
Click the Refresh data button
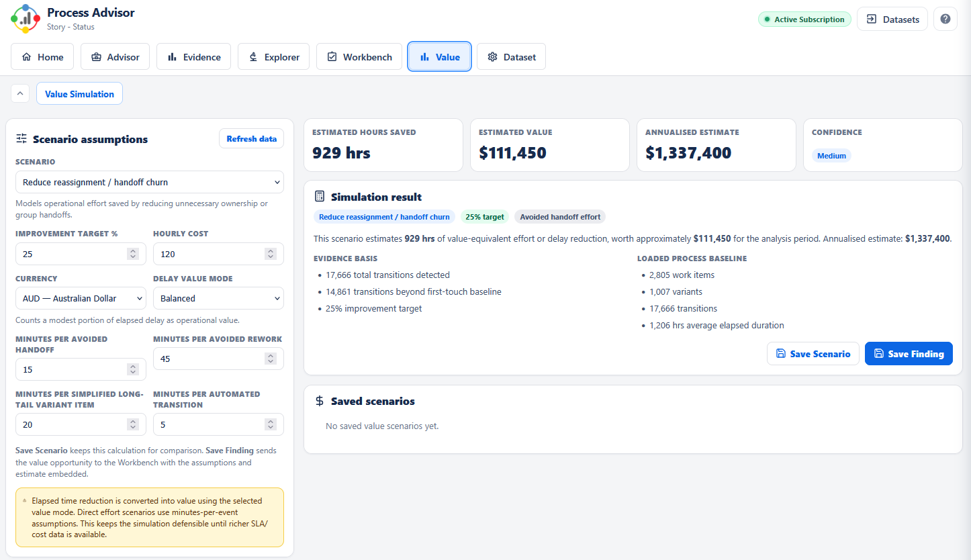pos(251,139)
